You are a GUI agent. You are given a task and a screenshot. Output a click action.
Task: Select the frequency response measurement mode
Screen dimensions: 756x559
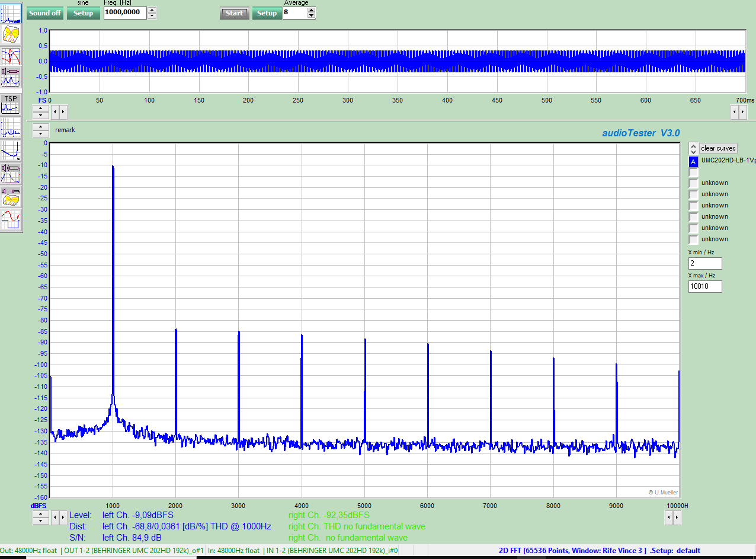point(11,56)
